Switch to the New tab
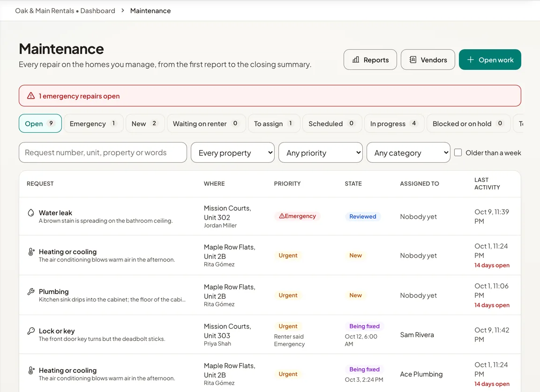Image resolution: width=540 pixels, height=392 pixels. [145, 123]
